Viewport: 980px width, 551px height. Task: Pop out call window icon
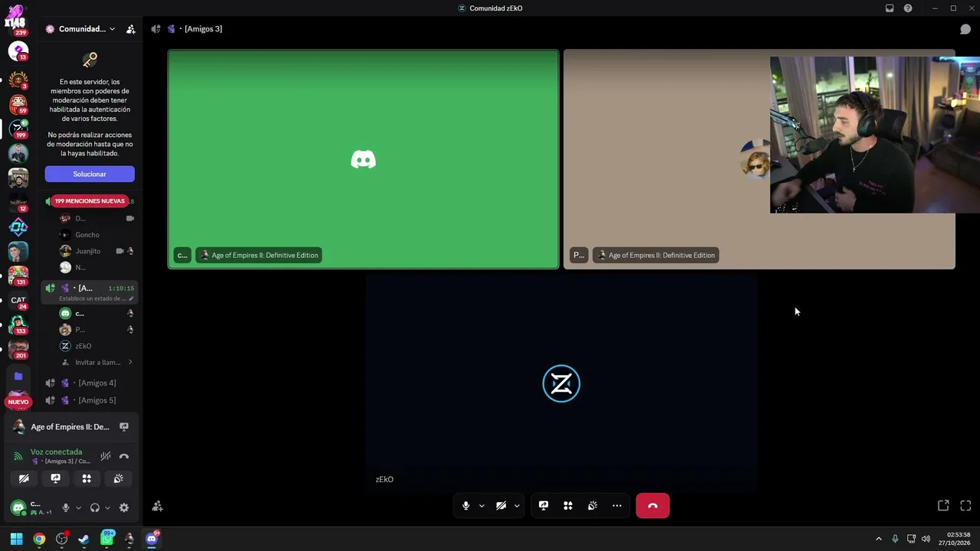click(943, 506)
